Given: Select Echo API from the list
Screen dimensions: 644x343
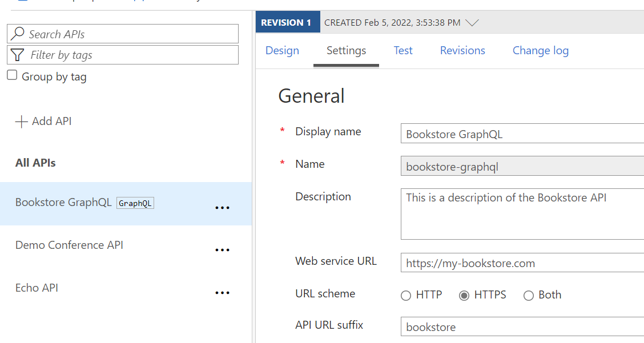Looking at the screenshot, I should (x=37, y=288).
